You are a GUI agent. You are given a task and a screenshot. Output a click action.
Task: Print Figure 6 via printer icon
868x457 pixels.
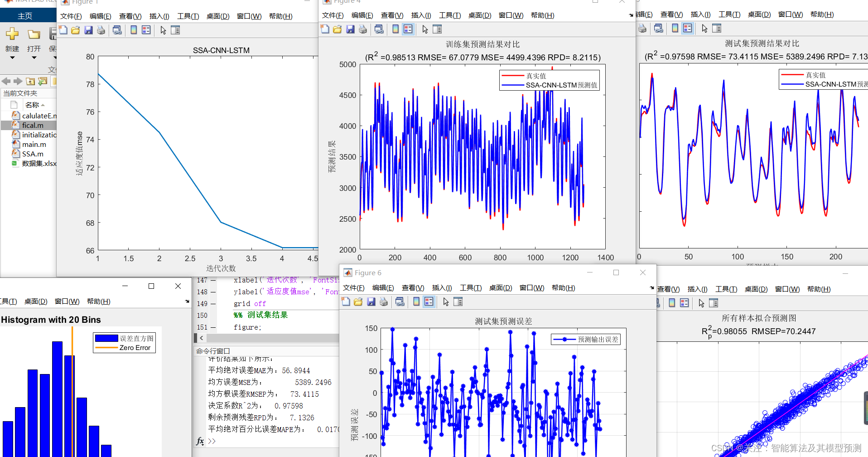(x=384, y=301)
